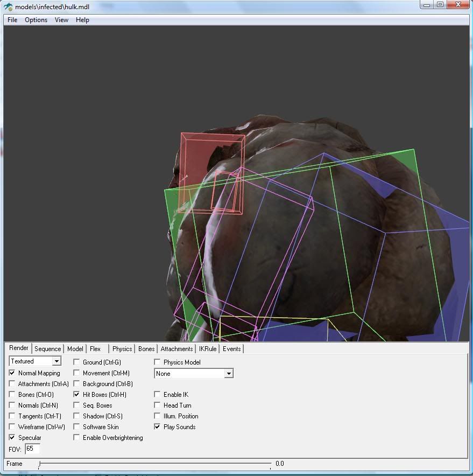Viewport: 473px width, 476px height.
Task: Enable the Wireframe (Ctrl-W) checkbox
Action: point(12,427)
